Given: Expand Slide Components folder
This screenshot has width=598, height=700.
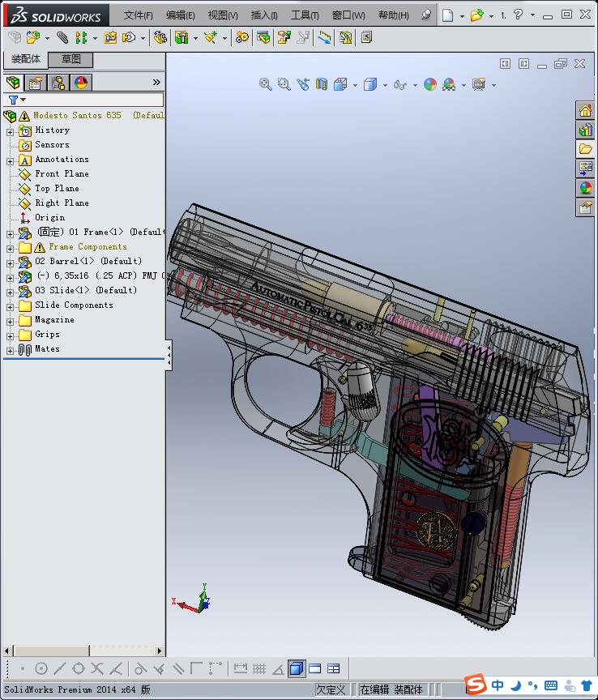Looking at the screenshot, I should pos(11,307).
